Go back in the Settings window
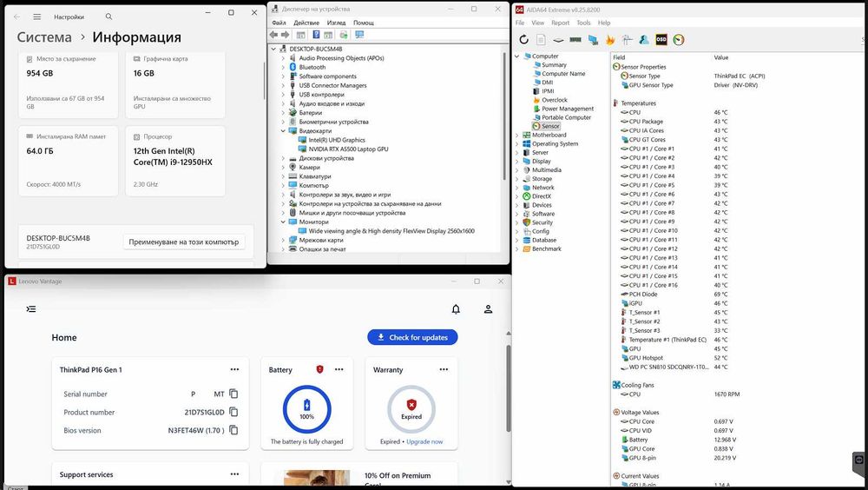 click(16, 17)
